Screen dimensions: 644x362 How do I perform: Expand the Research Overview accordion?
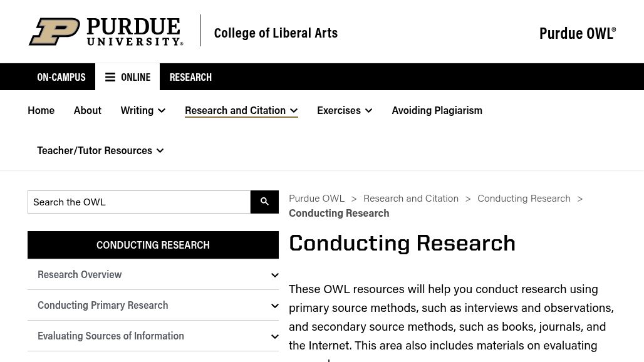point(274,274)
